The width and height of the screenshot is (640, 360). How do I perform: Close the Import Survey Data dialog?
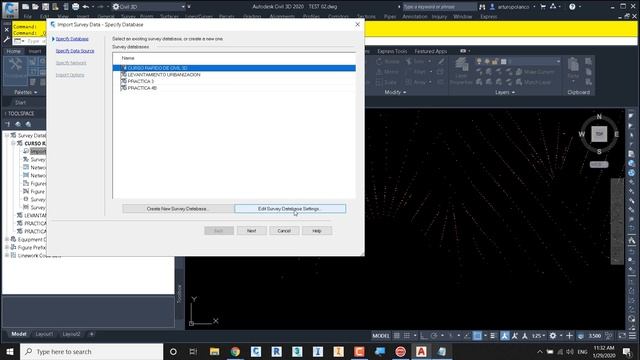(358, 24)
